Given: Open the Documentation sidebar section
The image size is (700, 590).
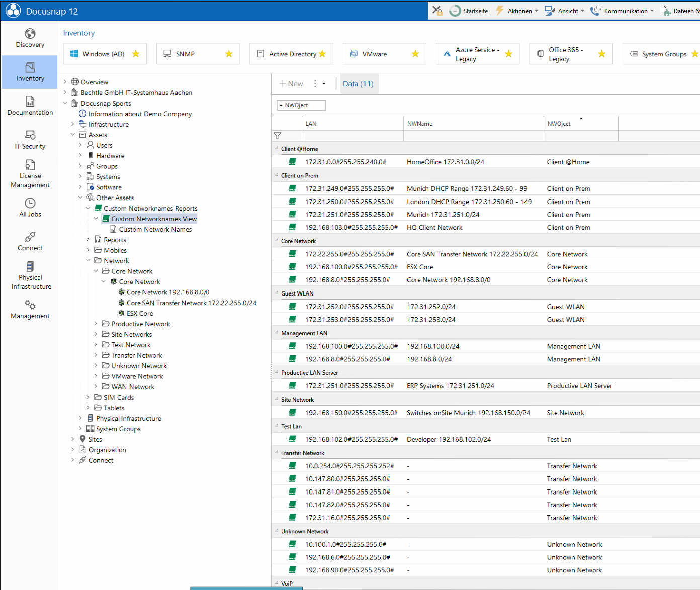Looking at the screenshot, I should click(x=30, y=106).
